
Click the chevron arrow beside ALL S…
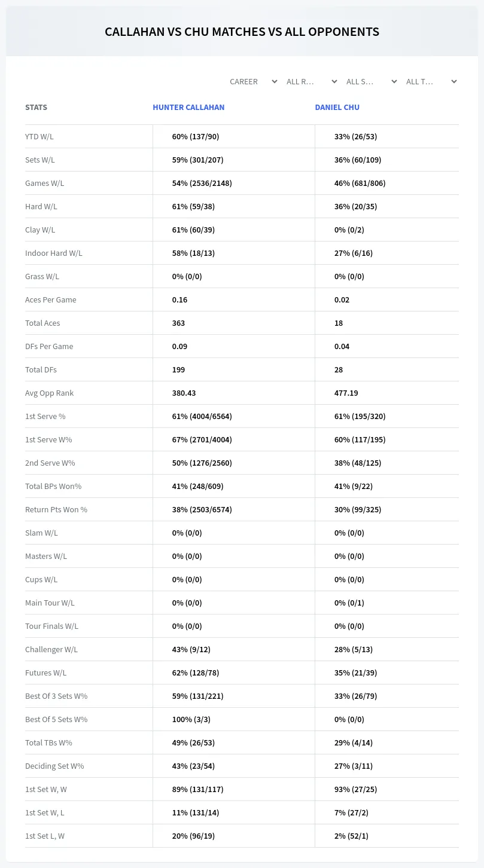click(394, 81)
